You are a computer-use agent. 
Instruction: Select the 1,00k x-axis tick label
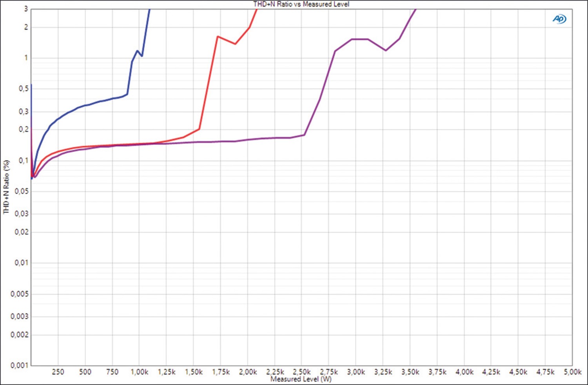pos(139,372)
